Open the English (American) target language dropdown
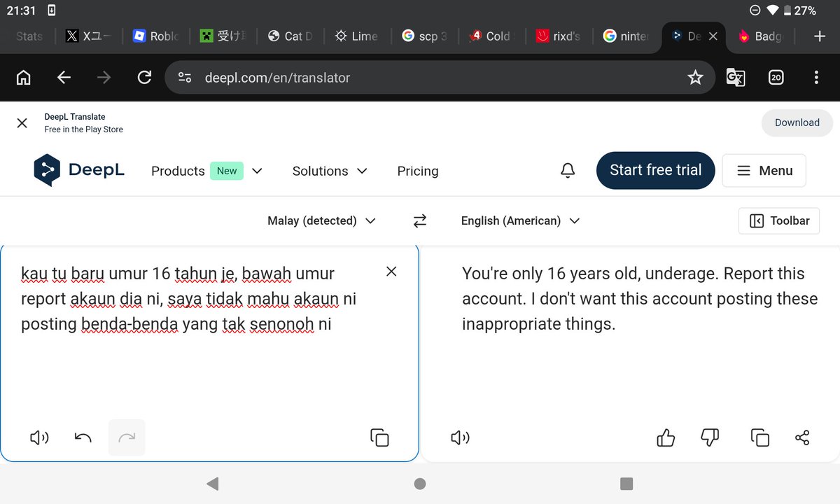Screen dimensions: 840x504 point(521,221)
